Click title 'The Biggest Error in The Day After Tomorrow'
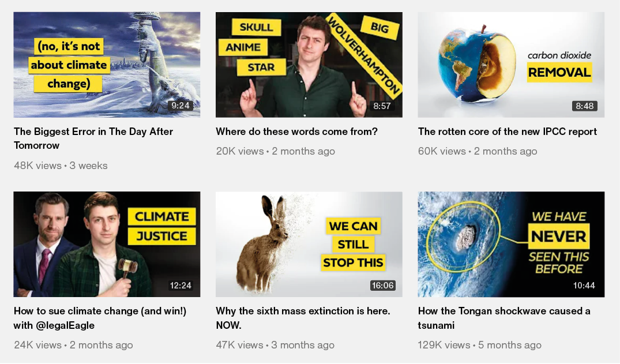This screenshot has height=364, width=620. pyautogui.click(x=93, y=138)
